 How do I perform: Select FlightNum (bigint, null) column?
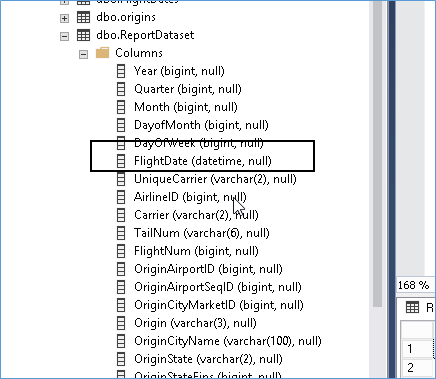pos(196,251)
